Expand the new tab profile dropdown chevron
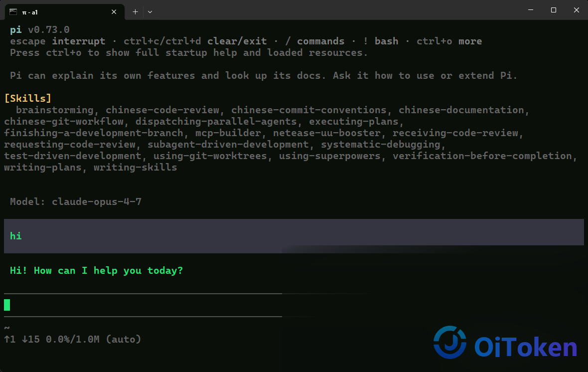The width and height of the screenshot is (588, 372). click(x=150, y=12)
